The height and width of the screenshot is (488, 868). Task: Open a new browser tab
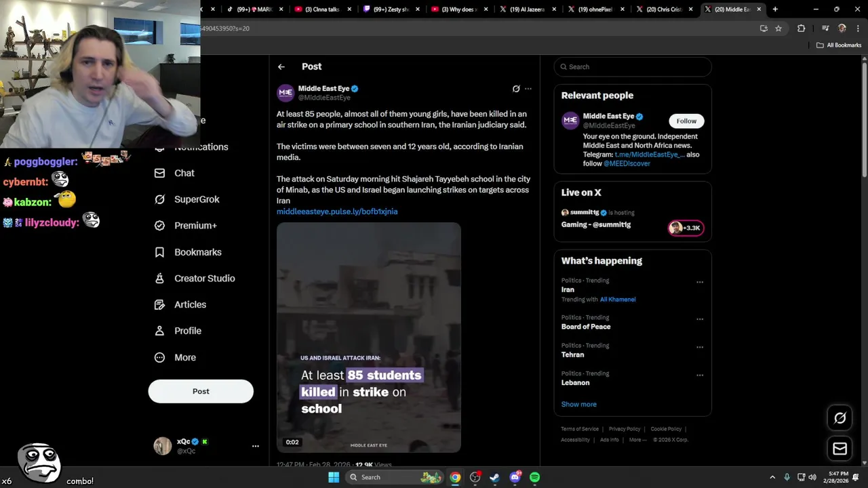775,9
